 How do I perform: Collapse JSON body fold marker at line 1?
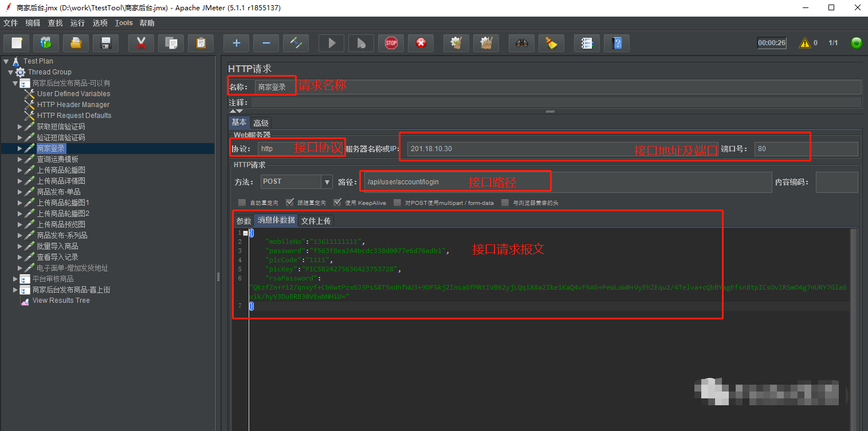click(x=246, y=233)
